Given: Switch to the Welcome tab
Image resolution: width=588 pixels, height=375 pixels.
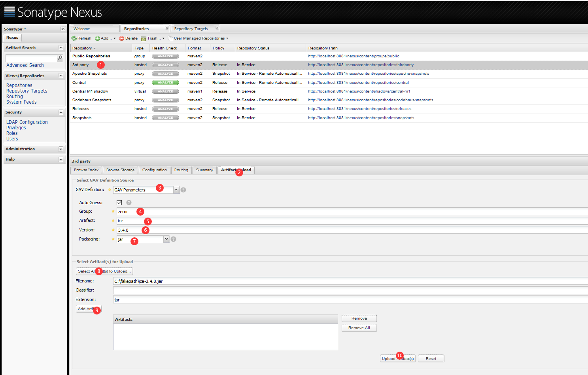Looking at the screenshot, I should 95,29.
